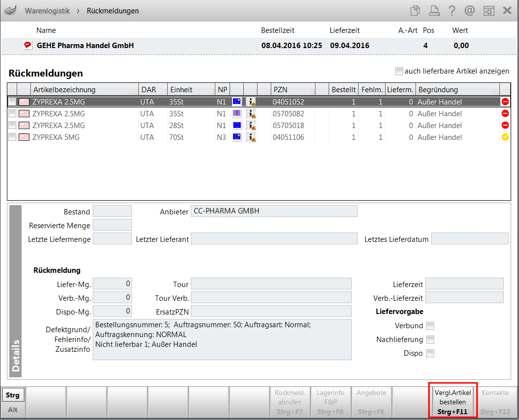This screenshot has height=420, width=519.
Task: Click the Strg modifier key button
Action: pyautogui.click(x=13, y=395)
